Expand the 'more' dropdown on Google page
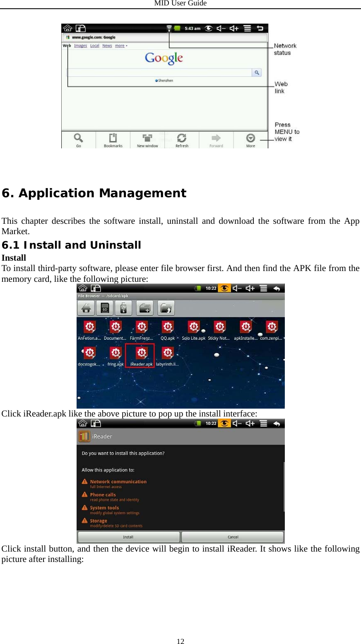The height and width of the screenshot is (644, 361). (x=121, y=46)
